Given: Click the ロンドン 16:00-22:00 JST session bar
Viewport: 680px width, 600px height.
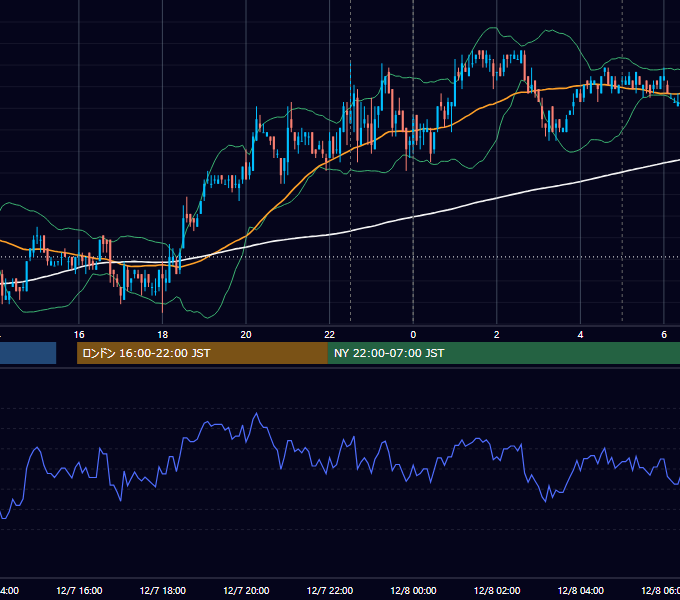Looking at the screenshot, I should pyautogui.click(x=202, y=353).
